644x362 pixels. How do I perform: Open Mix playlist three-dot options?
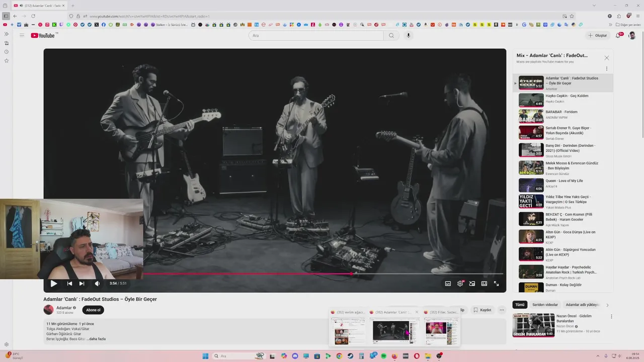[x=606, y=68]
